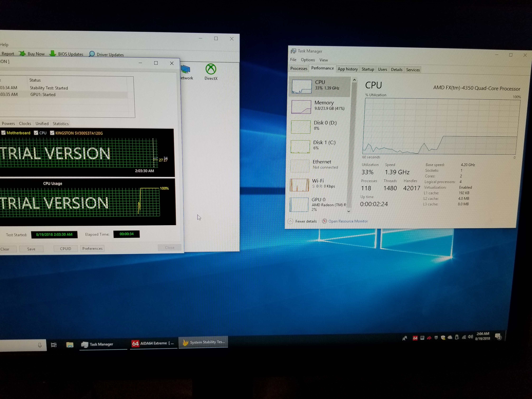Viewport: 532px width, 399px height.
Task: Click sidebar scrollbar down arrow in Task Manager
Action: (x=348, y=211)
